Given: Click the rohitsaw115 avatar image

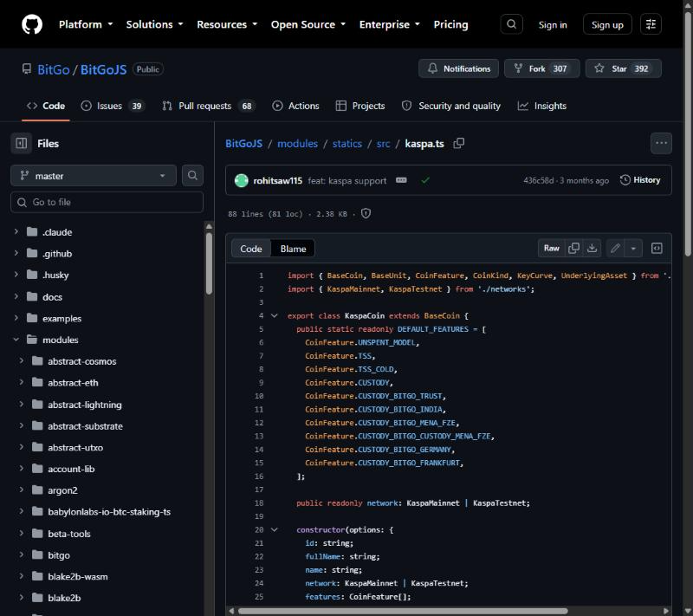Looking at the screenshot, I should tap(242, 180).
